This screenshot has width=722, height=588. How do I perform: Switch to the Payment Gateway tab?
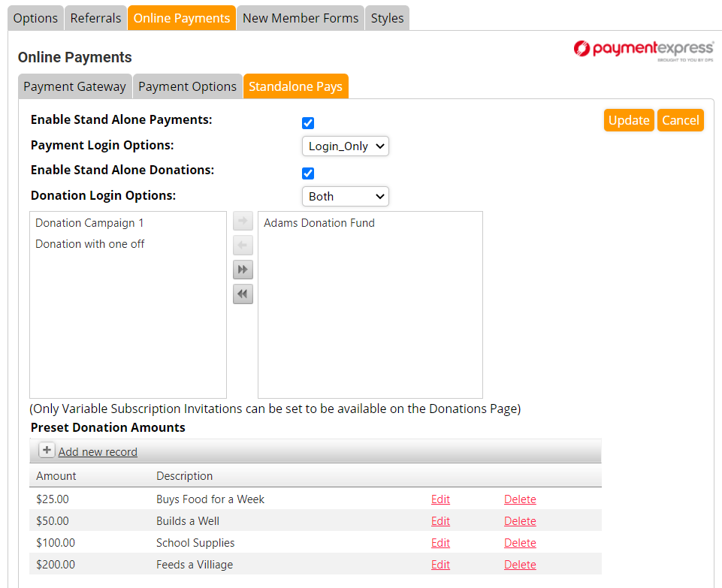(x=74, y=86)
